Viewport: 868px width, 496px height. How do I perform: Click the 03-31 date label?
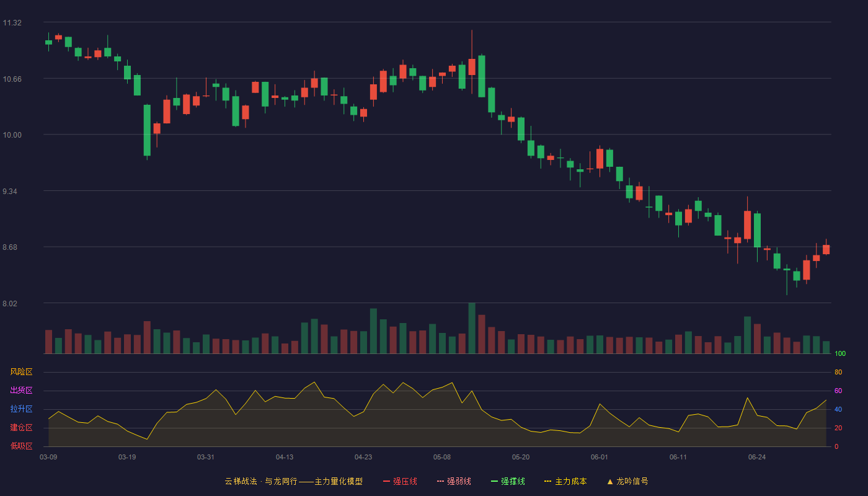pyautogui.click(x=206, y=457)
